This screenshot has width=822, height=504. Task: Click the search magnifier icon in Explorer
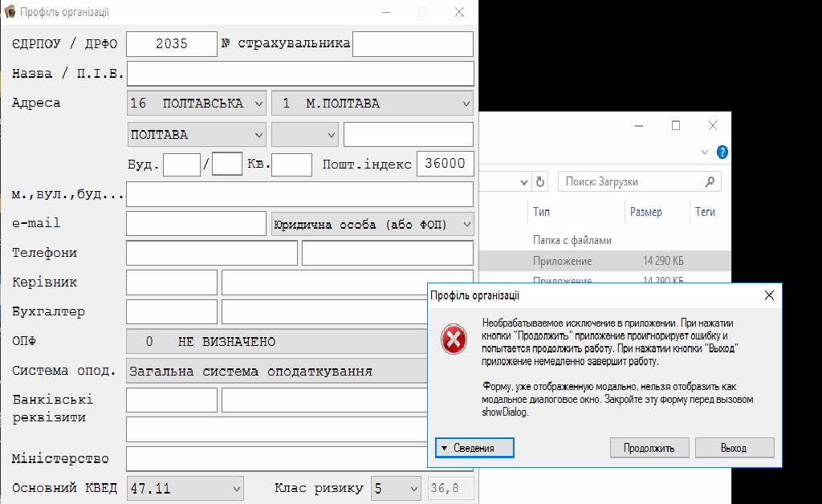point(710,182)
